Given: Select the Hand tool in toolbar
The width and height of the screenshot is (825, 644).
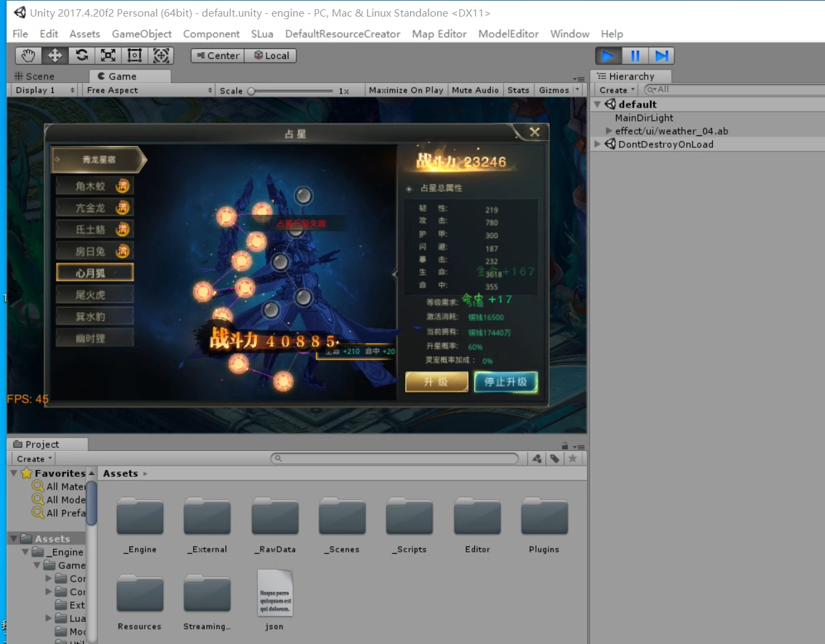Looking at the screenshot, I should [28, 56].
